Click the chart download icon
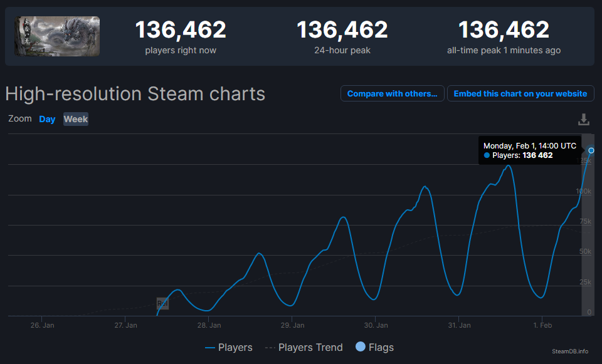 (x=583, y=118)
